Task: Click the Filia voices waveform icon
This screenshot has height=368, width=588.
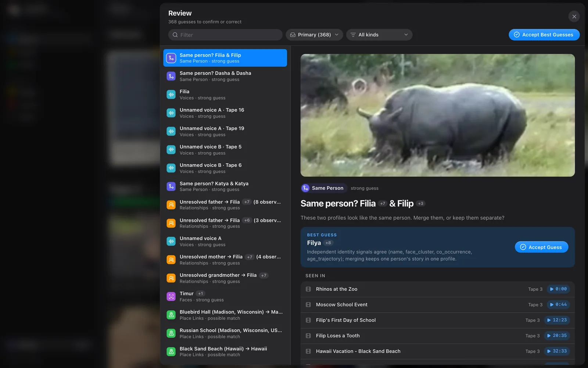Action: pyautogui.click(x=171, y=95)
